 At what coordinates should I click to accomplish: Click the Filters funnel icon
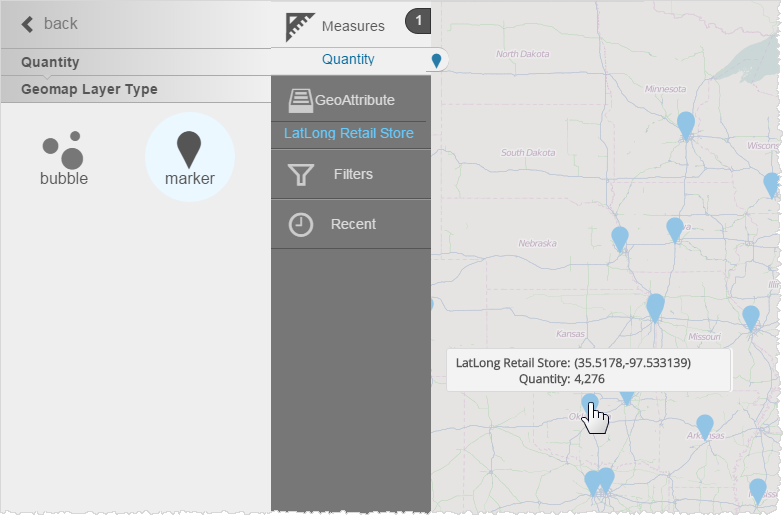pos(301,175)
